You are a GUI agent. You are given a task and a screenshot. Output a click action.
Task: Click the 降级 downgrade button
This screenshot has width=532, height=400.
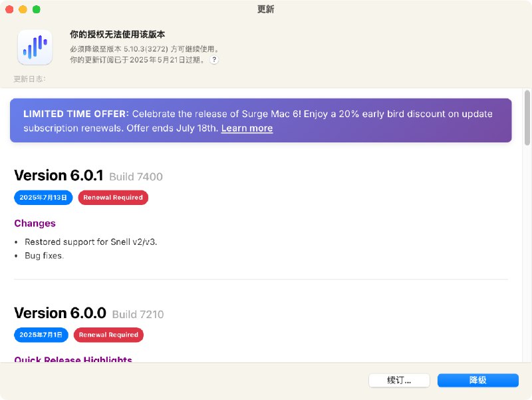pyautogui.click(x=477, y=380)
